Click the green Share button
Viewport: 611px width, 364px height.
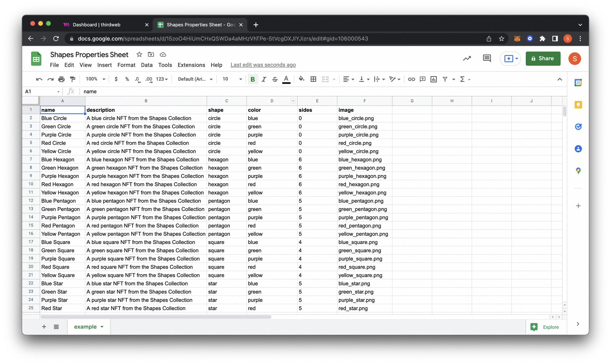point(543,59)
